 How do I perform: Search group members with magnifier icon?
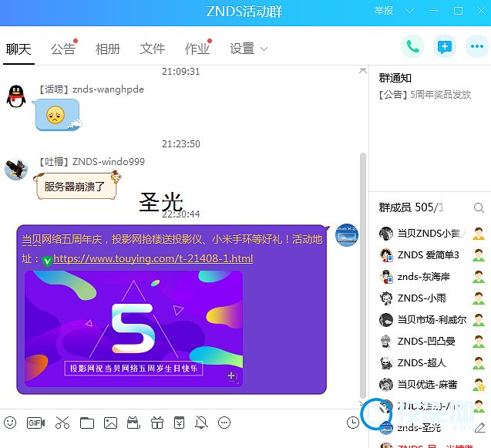click(479, 207)
